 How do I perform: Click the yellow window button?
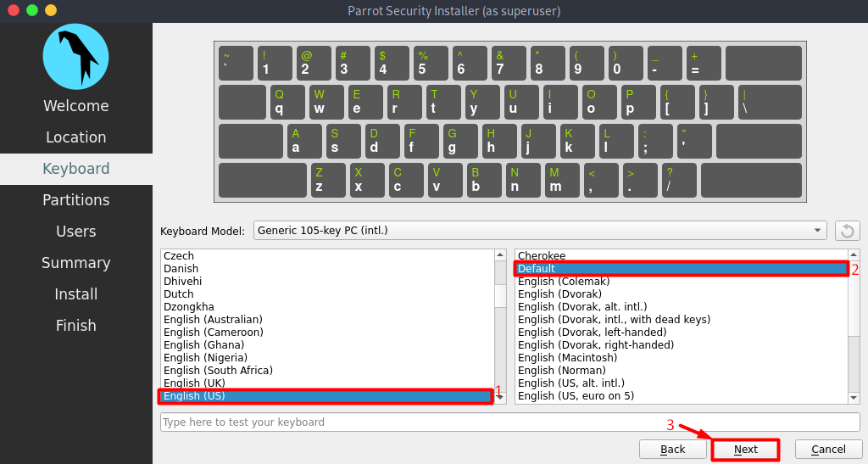(50, 10)
